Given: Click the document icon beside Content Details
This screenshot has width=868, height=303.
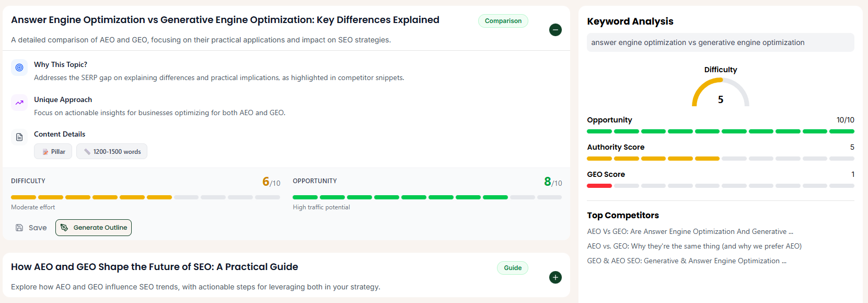Looking at the screenshot, I should (19, 137).
